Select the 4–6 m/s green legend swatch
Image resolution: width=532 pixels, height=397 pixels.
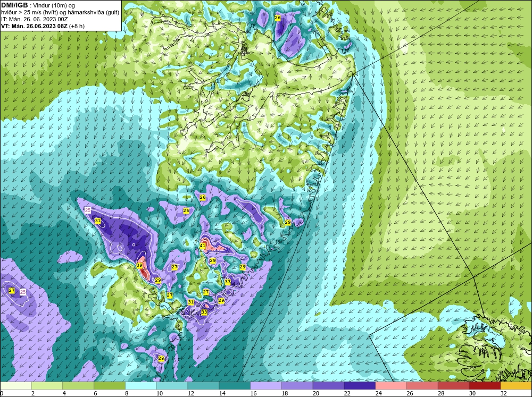coord(78,386)
